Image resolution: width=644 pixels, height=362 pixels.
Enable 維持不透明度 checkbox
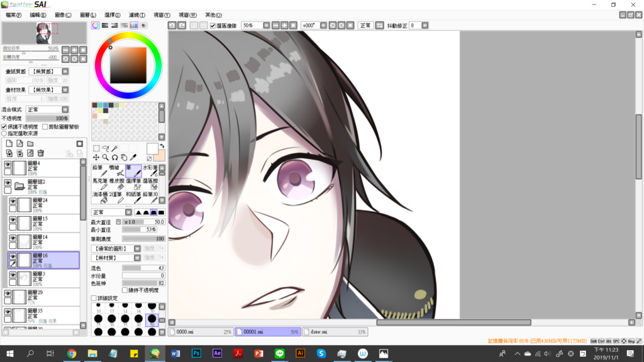[125, 290]
